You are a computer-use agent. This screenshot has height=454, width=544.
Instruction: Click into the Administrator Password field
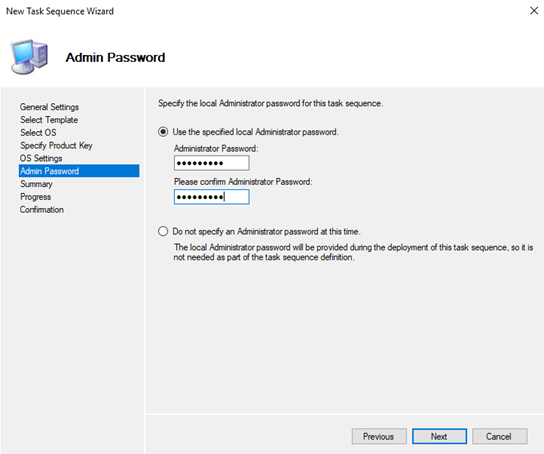pos(212,163)
